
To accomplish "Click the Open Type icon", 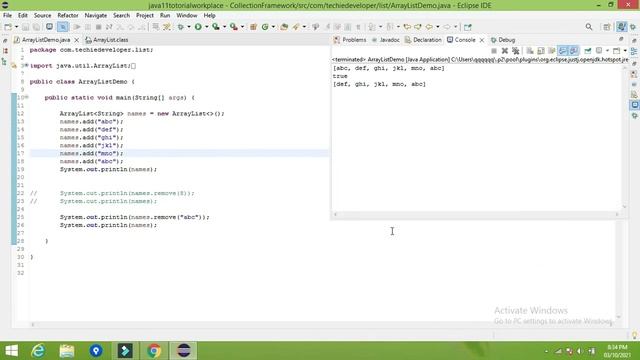I will [284, 27].
